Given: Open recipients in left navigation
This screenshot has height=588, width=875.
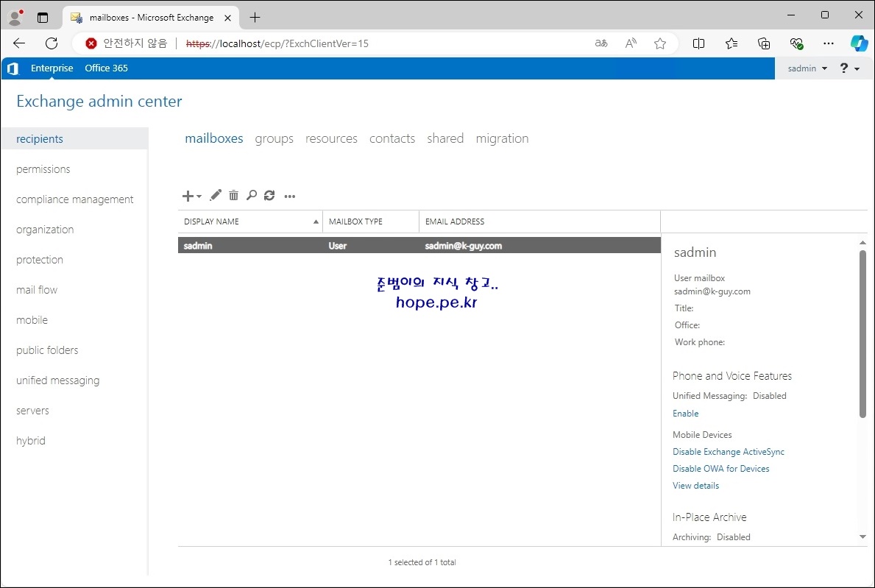Looking at the screenshot, I should (75, 138).
